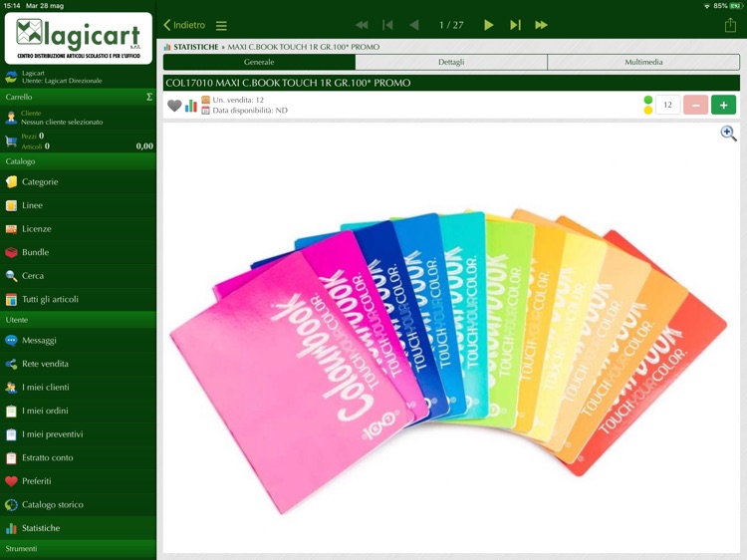Click the Un. vendita: 12 text
Viewport: 747px width, 560px height.
pyautogui.click(x=238, y=100)
